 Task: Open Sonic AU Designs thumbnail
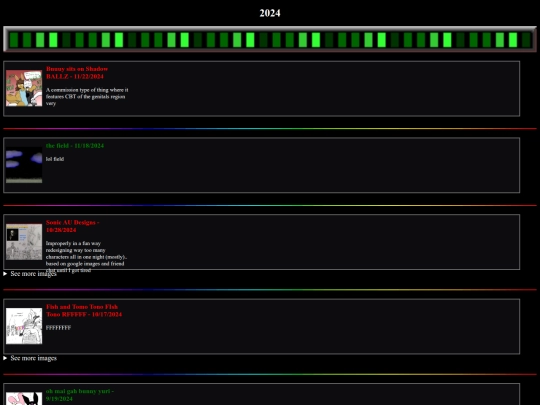tap(24, 242)
